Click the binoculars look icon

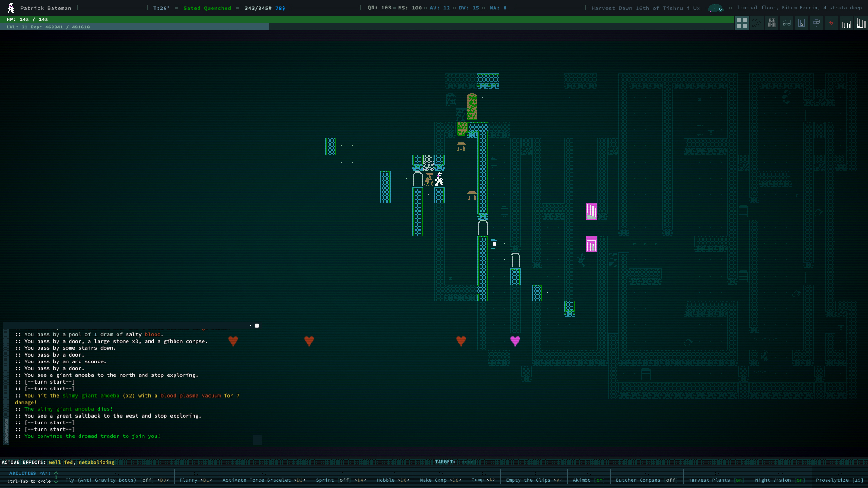click(x=772, y=23)
